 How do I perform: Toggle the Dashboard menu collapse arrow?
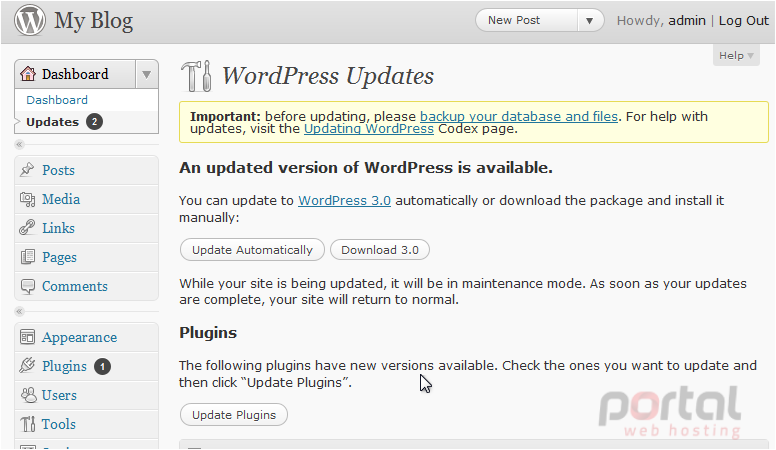point(146,75)
